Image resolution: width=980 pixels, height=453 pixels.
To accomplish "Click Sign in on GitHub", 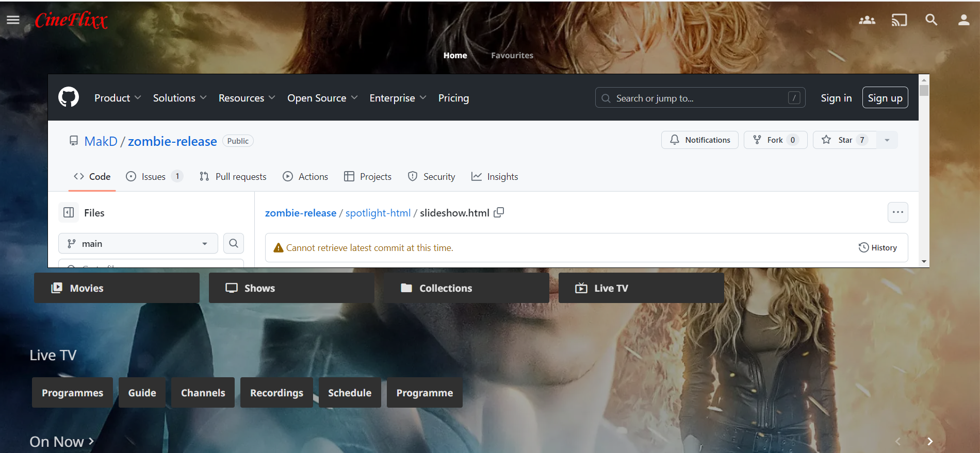I will 836,98.
